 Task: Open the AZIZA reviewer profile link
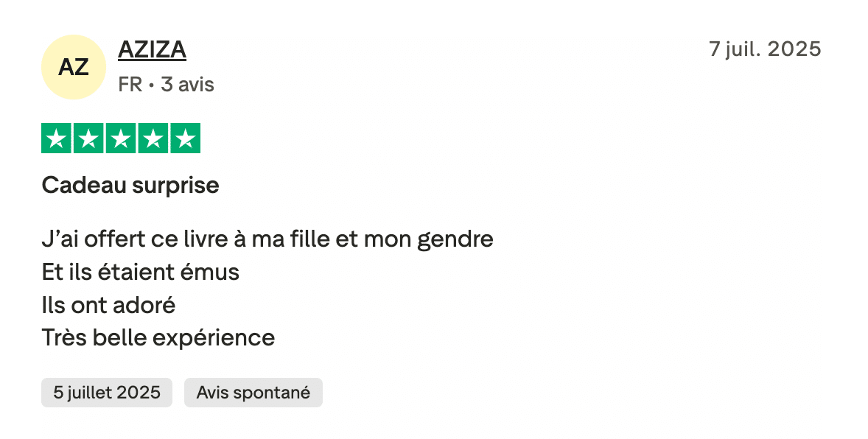coord(152,49)
